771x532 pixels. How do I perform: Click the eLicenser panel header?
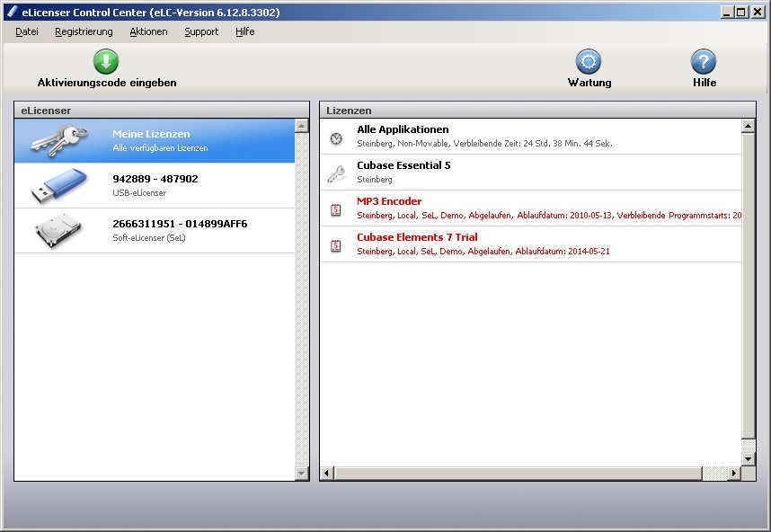coord(161,111)
